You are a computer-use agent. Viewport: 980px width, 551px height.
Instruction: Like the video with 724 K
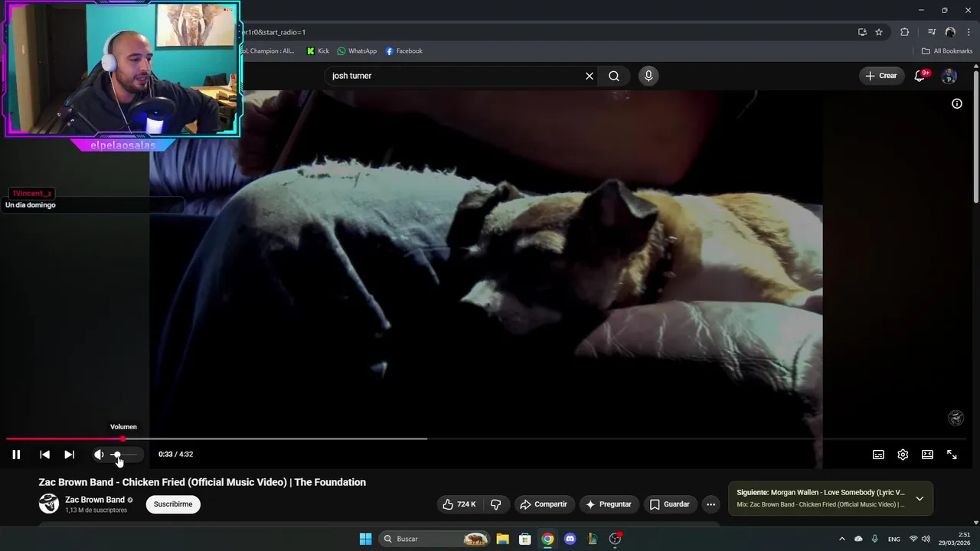point(459,504)
